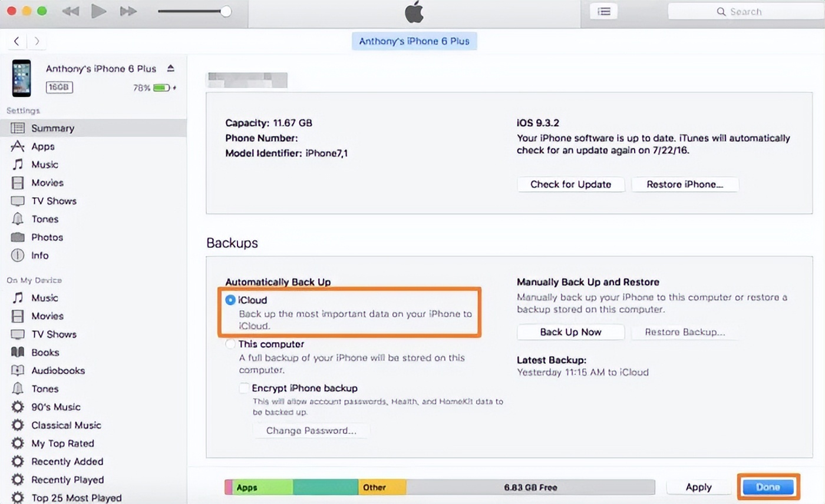Back up the iPhone now
Viewport: 825px width, 504px height.
tap(569, 331)
